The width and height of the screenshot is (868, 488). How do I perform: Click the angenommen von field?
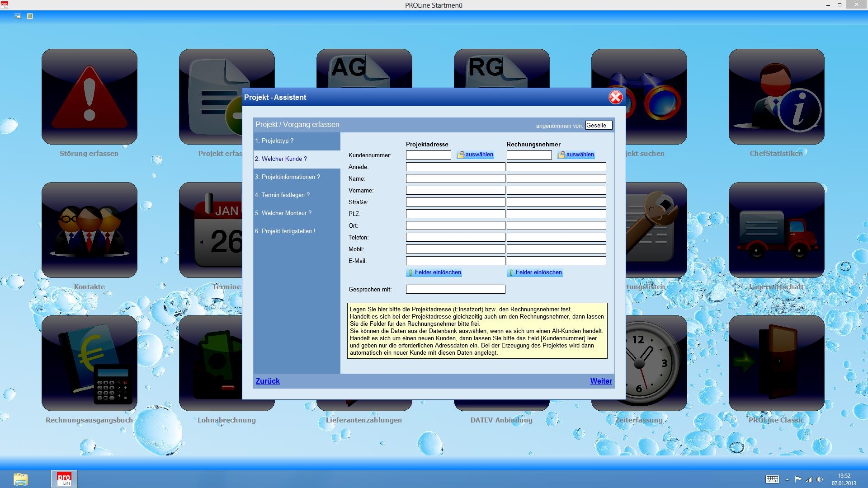click(598, 126)
